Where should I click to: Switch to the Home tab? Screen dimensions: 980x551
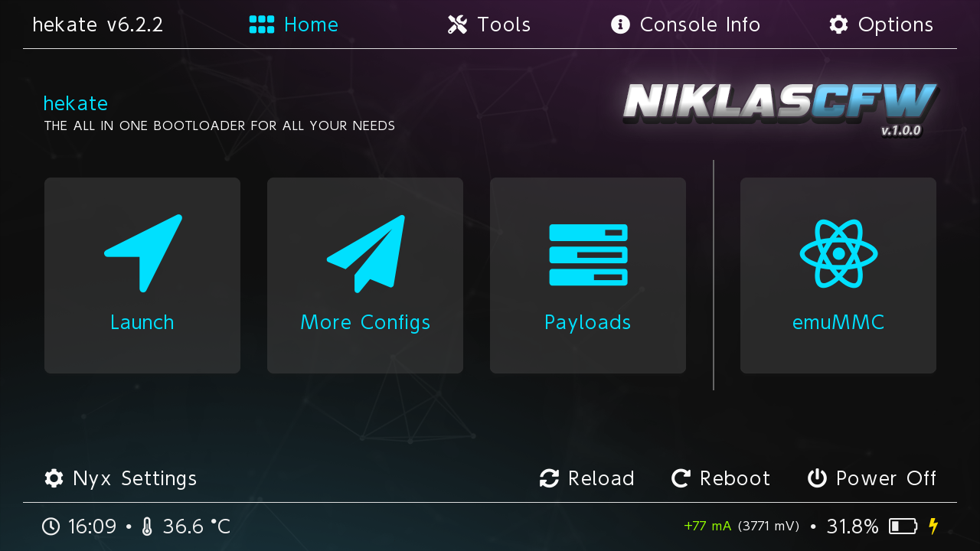[294, 24]
